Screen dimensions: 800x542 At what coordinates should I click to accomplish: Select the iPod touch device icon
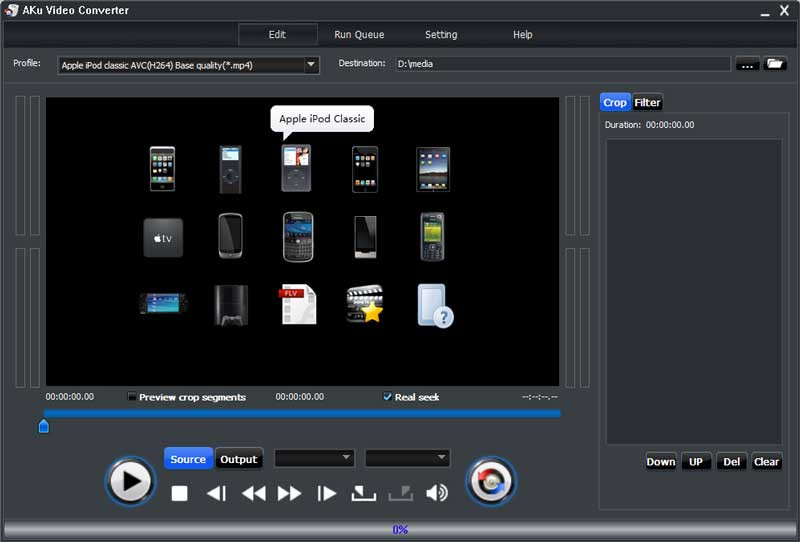[365, 169]
